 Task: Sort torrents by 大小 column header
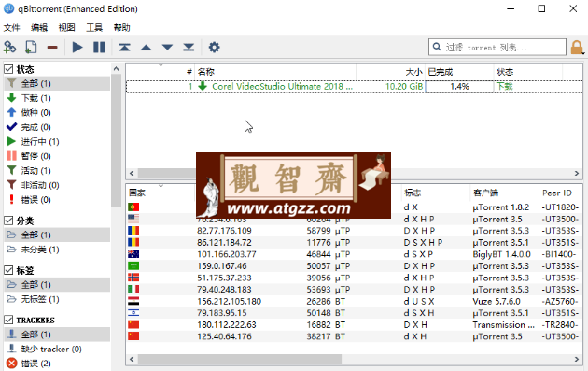(x=390, y=72)
